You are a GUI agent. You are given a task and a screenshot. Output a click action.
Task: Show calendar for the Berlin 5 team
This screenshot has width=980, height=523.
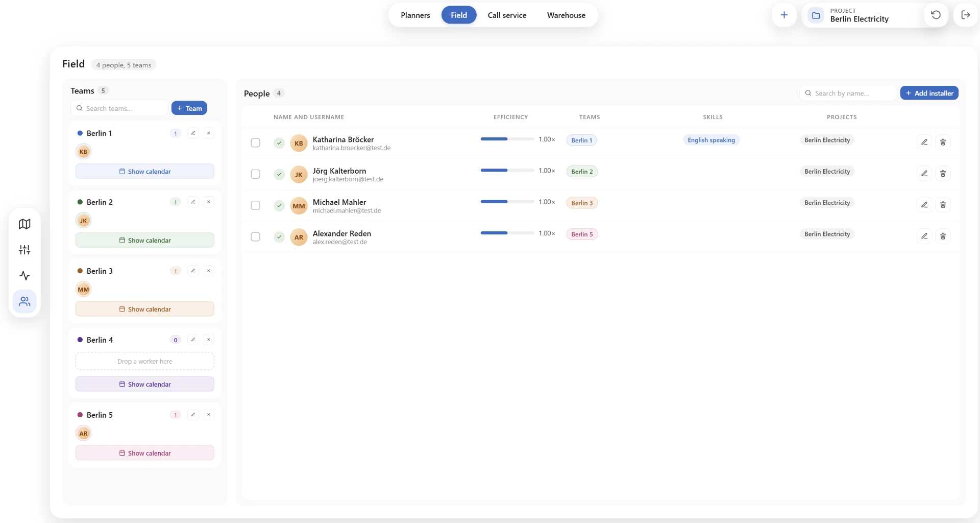pyautogui.click(x=145, y=453)
